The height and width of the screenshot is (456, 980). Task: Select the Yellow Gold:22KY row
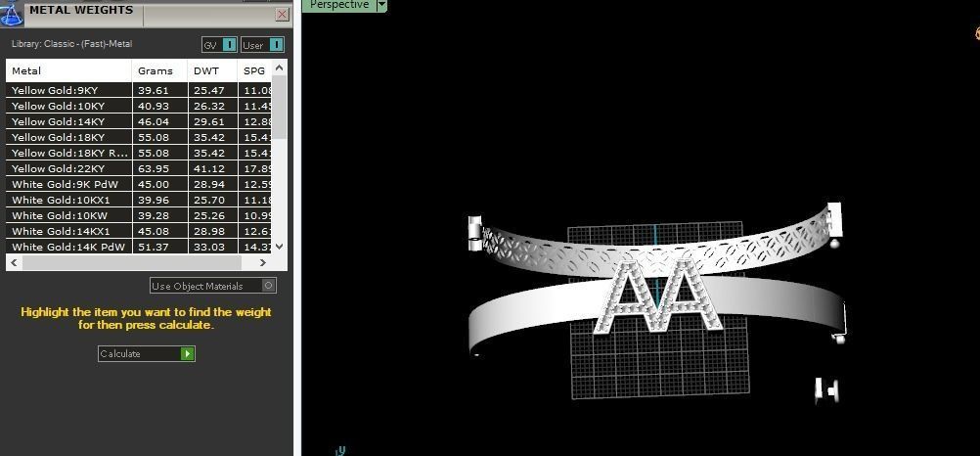tap(139, 168)
